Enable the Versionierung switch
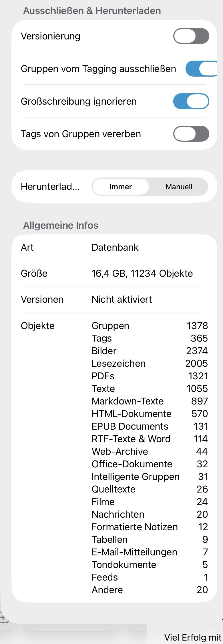The height and width of the screenshot is (644, 223). click(191, 36)
